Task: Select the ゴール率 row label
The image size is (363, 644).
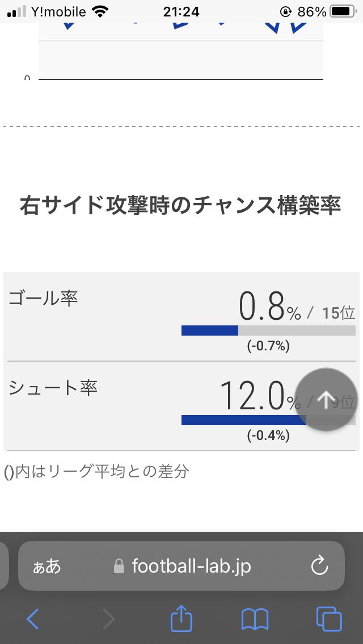Action: 43,298
